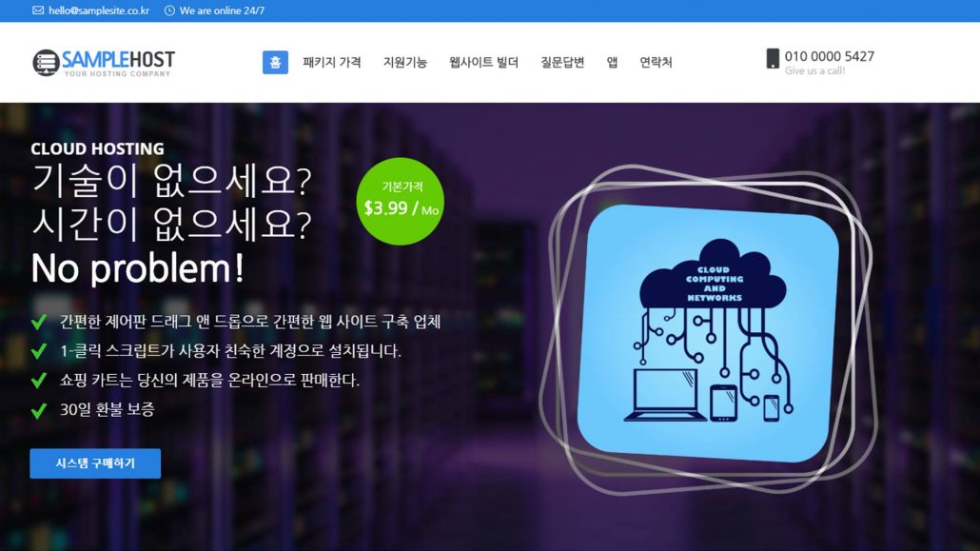Viewport: 980px width, 551px height.
Task: Click the mobile phone icon
Action: [x=774, y=58]
